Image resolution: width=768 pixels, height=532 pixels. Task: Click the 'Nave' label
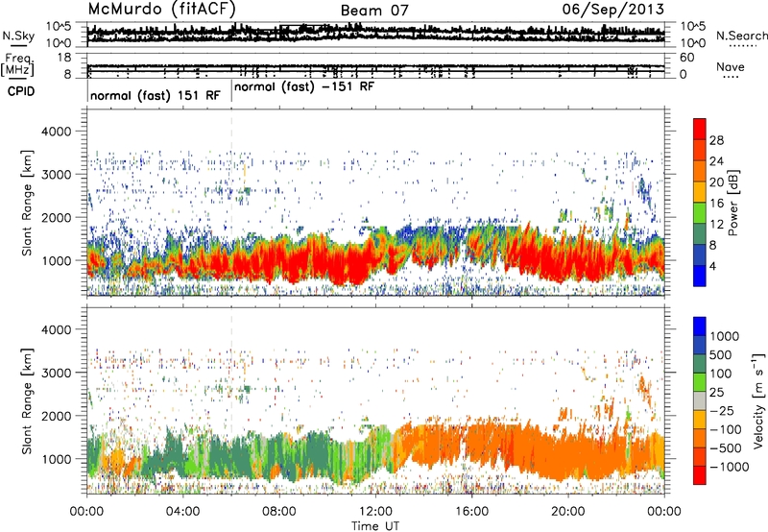click(x=731, y=66)
